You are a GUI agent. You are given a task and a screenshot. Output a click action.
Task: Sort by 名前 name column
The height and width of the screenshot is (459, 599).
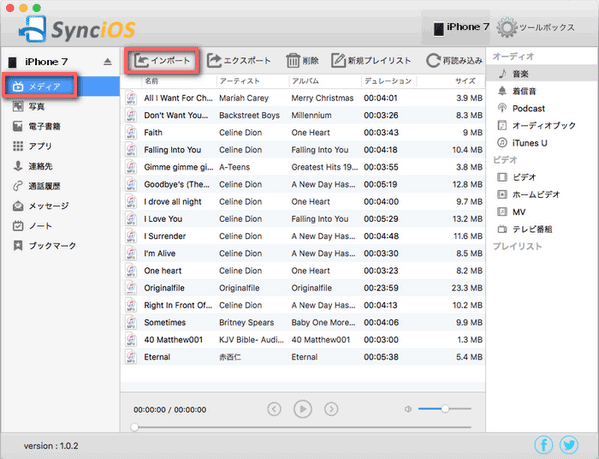(x=152, y=81)
